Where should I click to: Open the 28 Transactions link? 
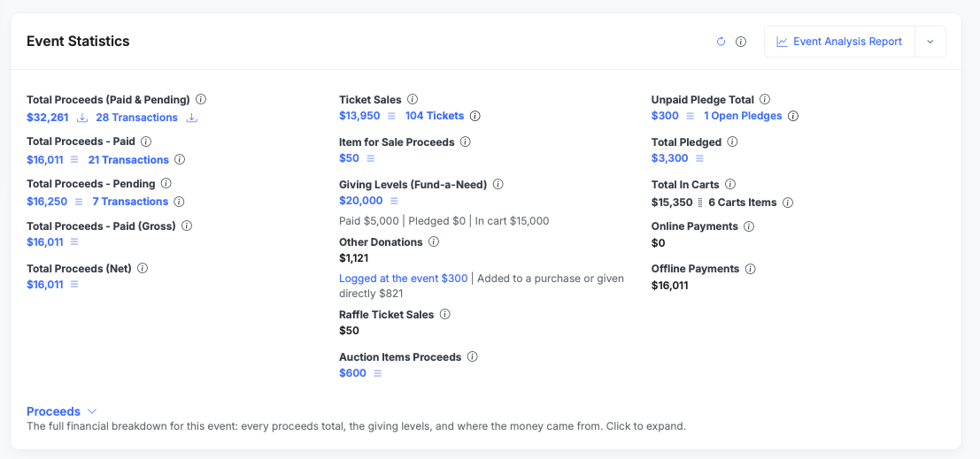pyautogui.click(x=137, y=118)
